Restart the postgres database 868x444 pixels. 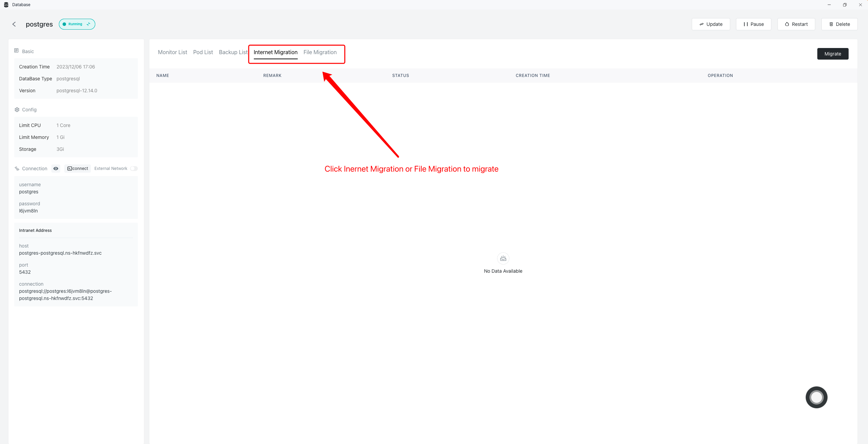pyautogui.click(x=796, y=24)
